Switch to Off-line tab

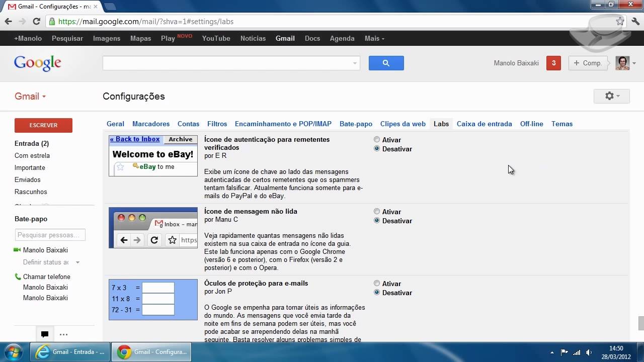pyautogui.click(x=532, y=124)
